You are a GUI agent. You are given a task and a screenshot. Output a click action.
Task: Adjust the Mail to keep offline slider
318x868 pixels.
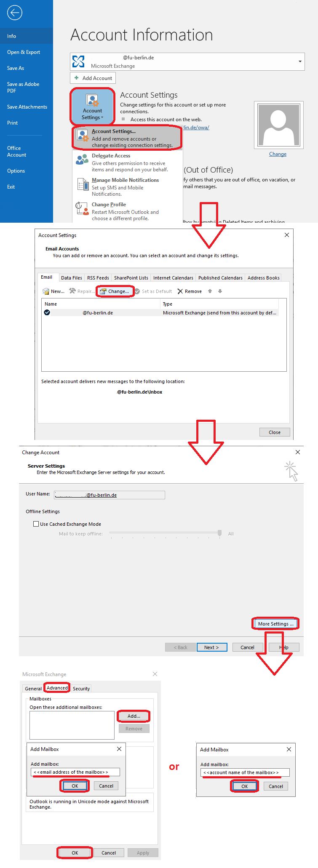pos(219,533)
